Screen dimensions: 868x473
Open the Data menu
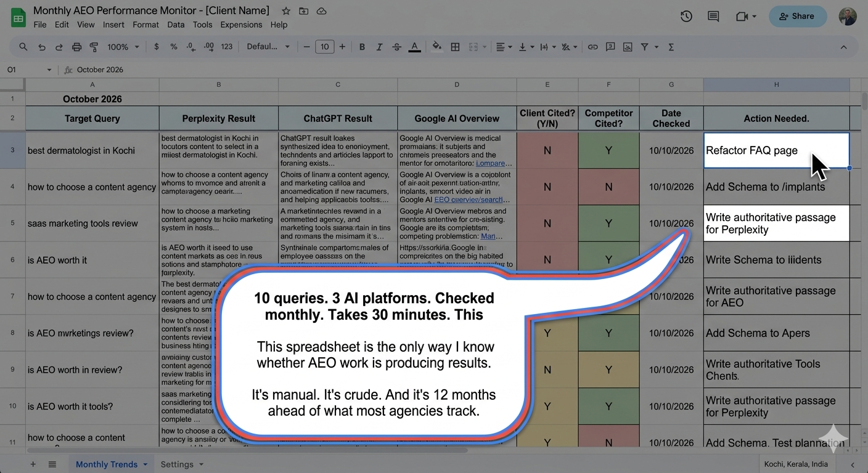pos(176,25)
